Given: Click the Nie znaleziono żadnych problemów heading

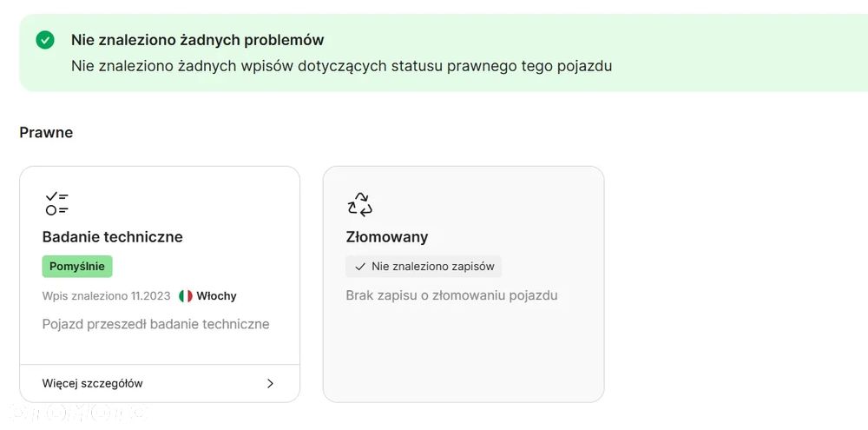Looking at the screenshot, I should pos(198,40).
